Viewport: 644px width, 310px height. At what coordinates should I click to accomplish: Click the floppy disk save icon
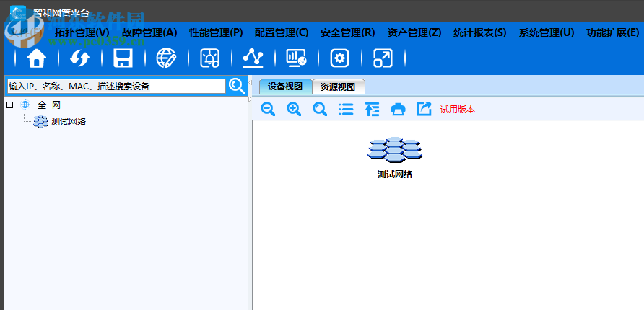coord(123,58)
